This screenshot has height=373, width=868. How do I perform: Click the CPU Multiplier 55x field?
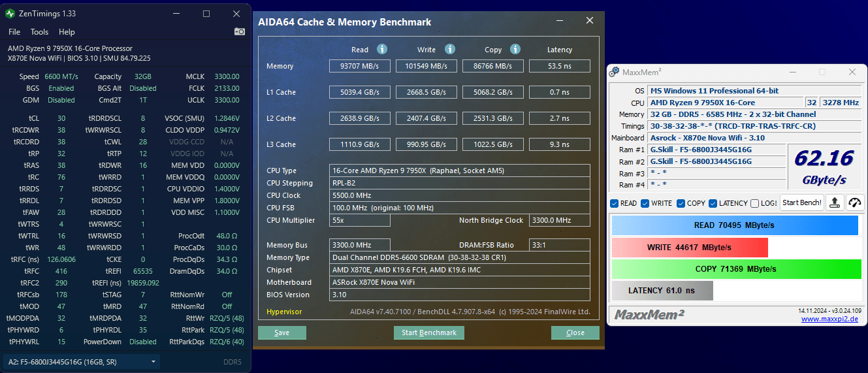click(x=361, y=220)
